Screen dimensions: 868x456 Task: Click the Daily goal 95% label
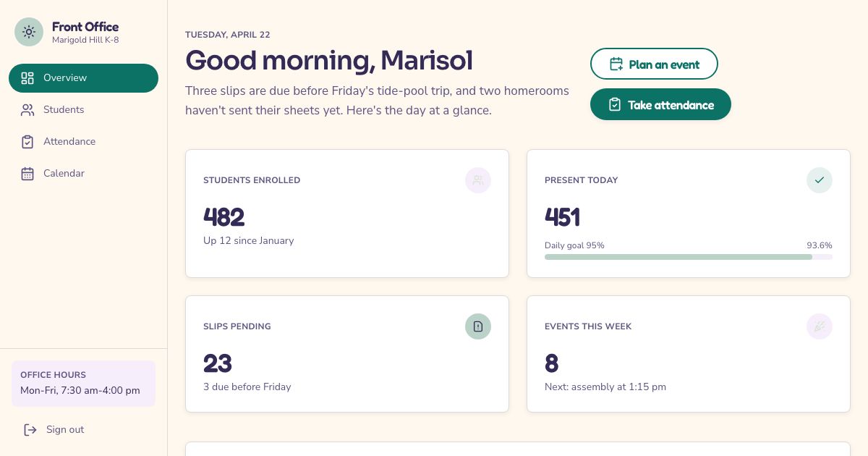click(574, 245)
